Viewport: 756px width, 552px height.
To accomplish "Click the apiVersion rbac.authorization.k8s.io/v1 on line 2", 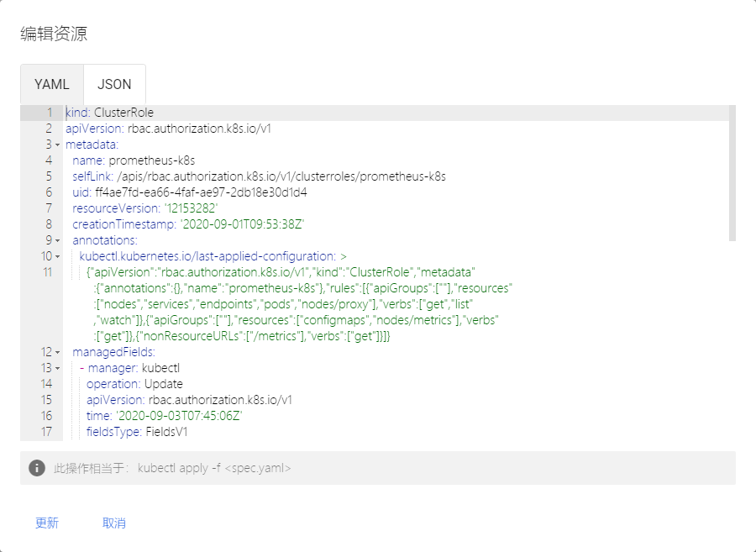I will click(168, 129).
